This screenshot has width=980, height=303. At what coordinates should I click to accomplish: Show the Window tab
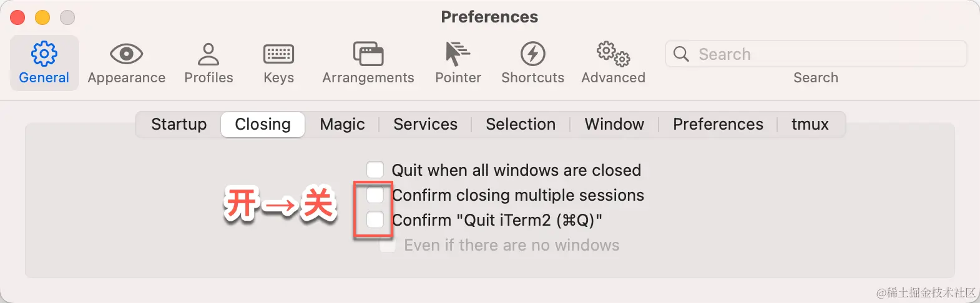pyautogui.click(x=614, y=124)
